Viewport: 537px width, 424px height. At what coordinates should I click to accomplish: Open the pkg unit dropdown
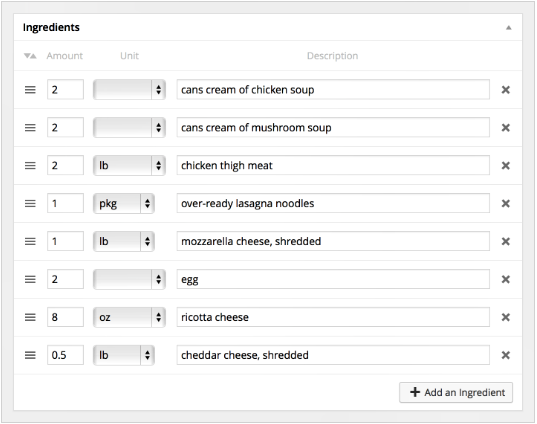[x=124, y=204]
